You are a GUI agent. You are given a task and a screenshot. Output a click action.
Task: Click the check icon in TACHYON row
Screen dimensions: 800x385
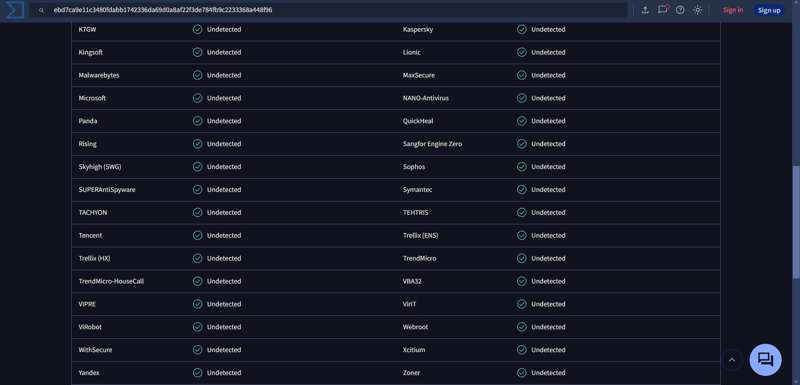coord(197,213)
